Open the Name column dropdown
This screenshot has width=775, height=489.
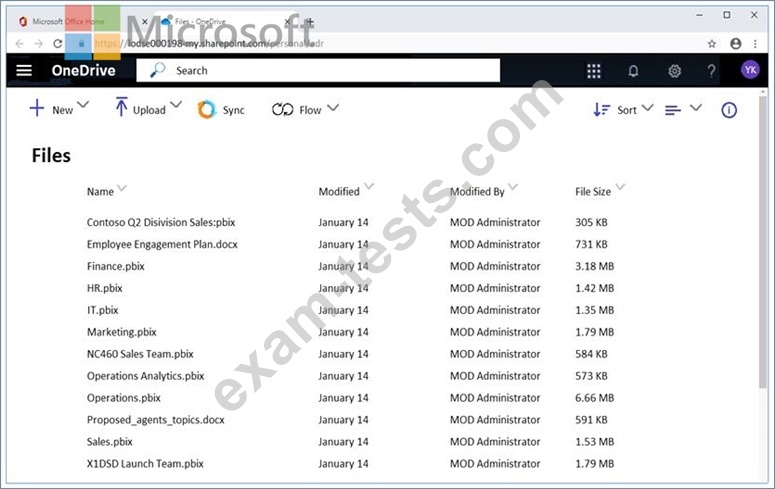[x=122, y=188]
